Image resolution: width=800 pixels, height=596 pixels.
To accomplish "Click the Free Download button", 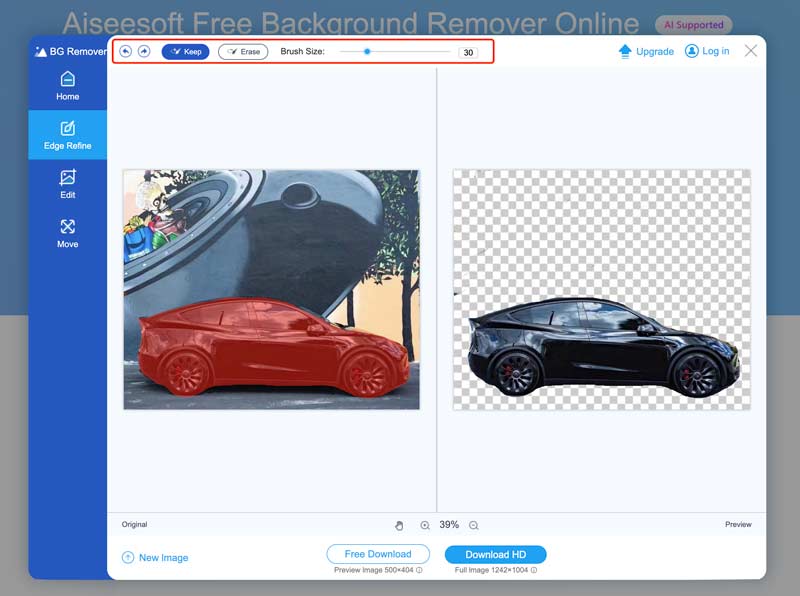I will click(378, 554).
